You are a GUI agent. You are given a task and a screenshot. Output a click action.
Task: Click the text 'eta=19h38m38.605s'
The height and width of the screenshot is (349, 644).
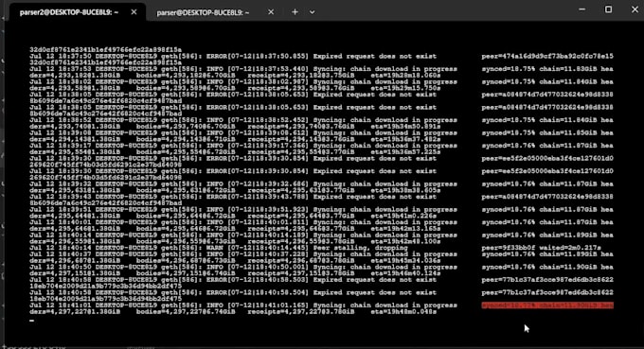405,190
